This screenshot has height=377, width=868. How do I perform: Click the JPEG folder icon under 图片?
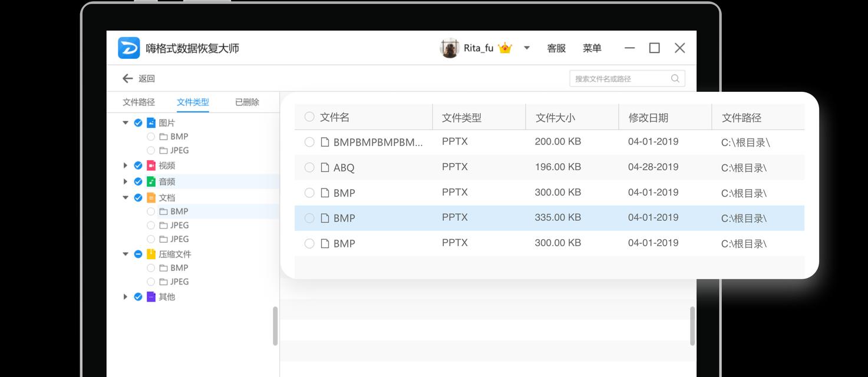point(164,150)
